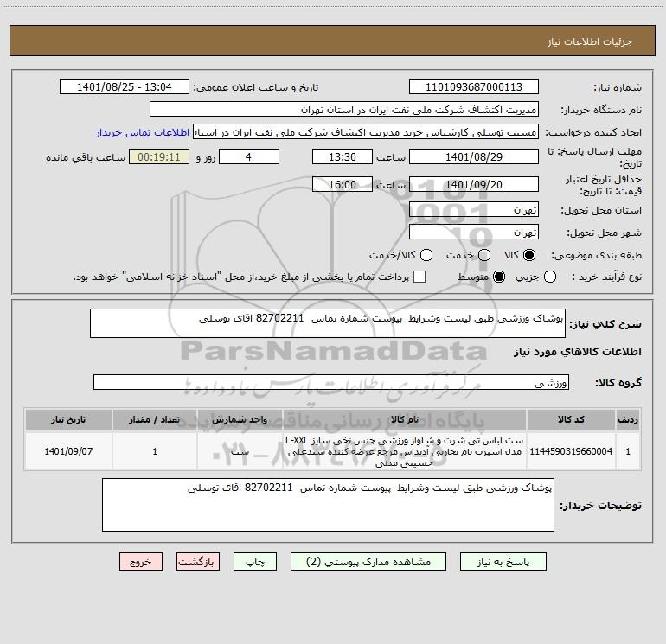Click the شماره نیاز field 1101093687000113
The width and height of the screenshot is (666, 644).
(474, 87)
